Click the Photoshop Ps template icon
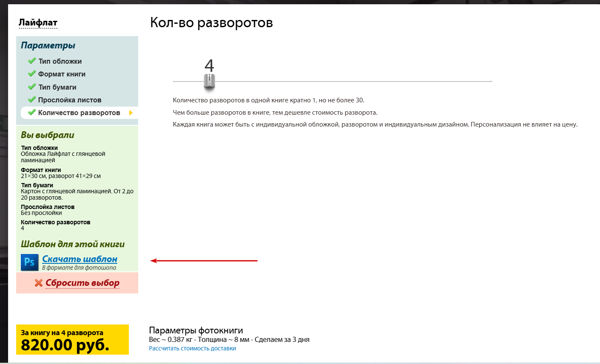Screen dimensions: 600x364 (x=29, y=262)
